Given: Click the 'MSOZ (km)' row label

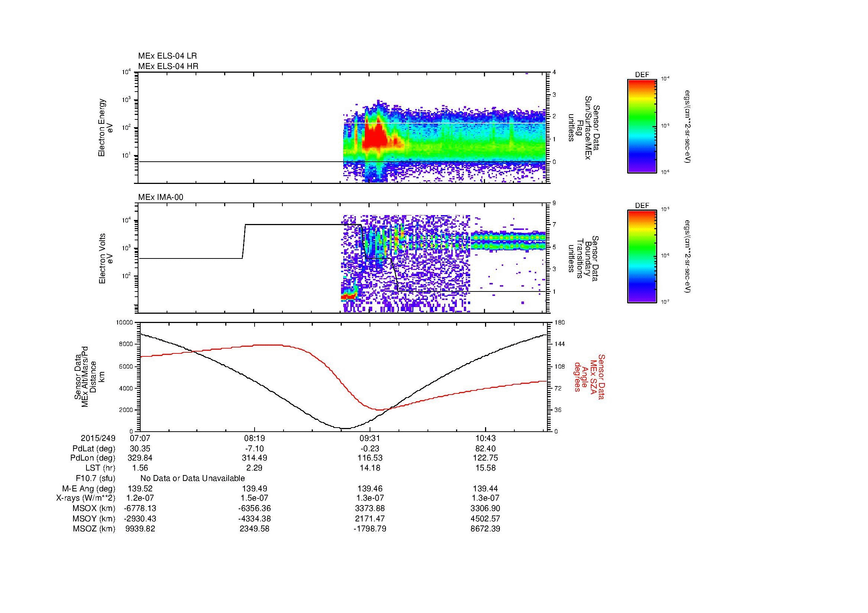Looking at the screenshot, I should click(x=94, y=529).
